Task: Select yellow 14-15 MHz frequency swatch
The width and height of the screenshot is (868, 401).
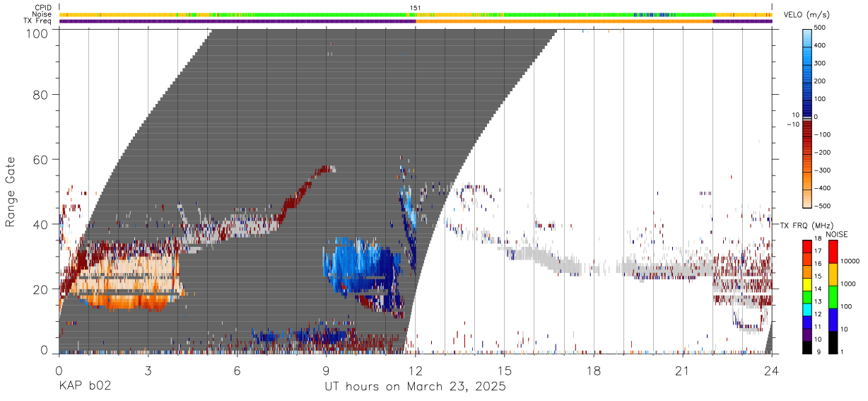Action: 807,284
